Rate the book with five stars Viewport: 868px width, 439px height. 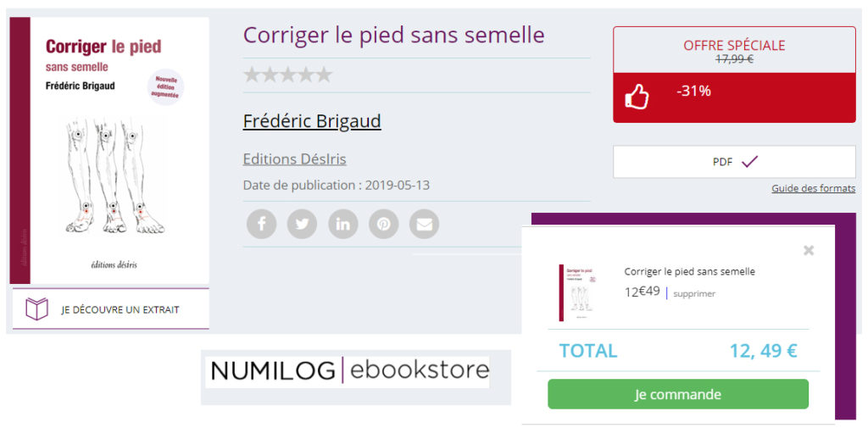pos(324,75)
